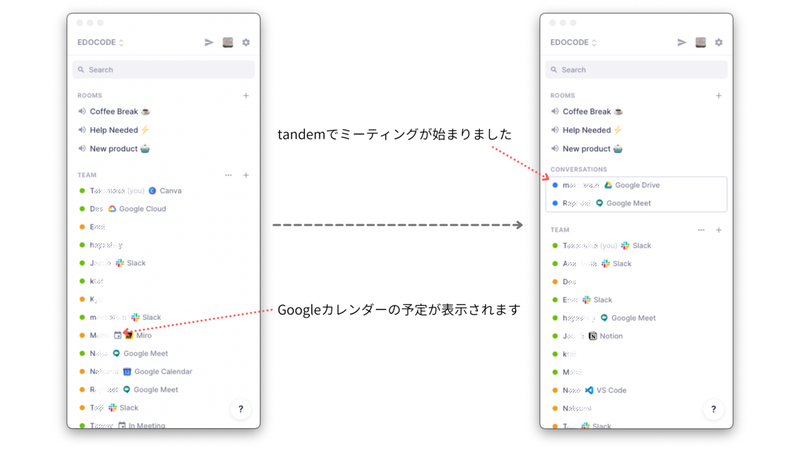The image size is (800, 450).
Task: Open the avatar thumbnail in left window header
Action: [228, 42]
